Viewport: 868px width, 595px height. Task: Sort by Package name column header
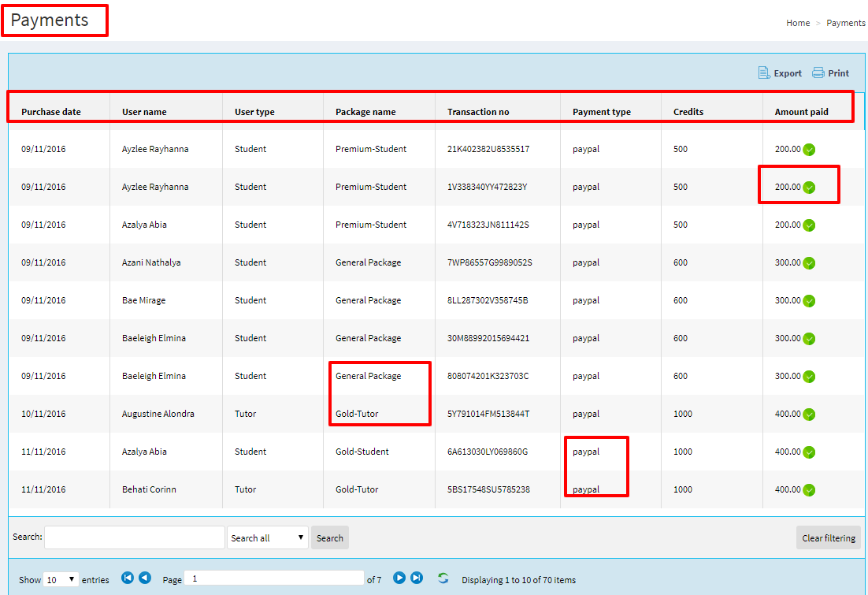[365, 112]
